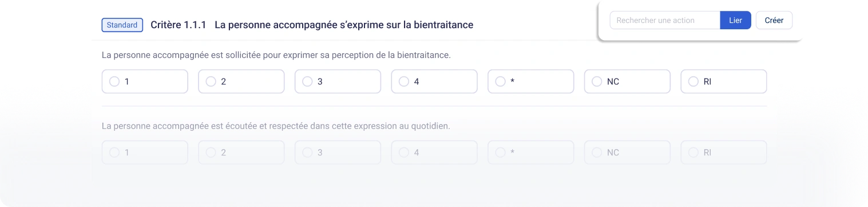Choose NC for the first question
The image size is (868, 207).
[627, 81]
